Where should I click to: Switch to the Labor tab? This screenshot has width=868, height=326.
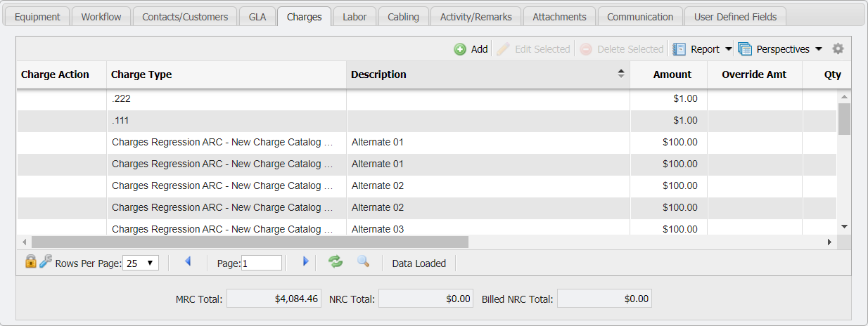click(355, 17)
